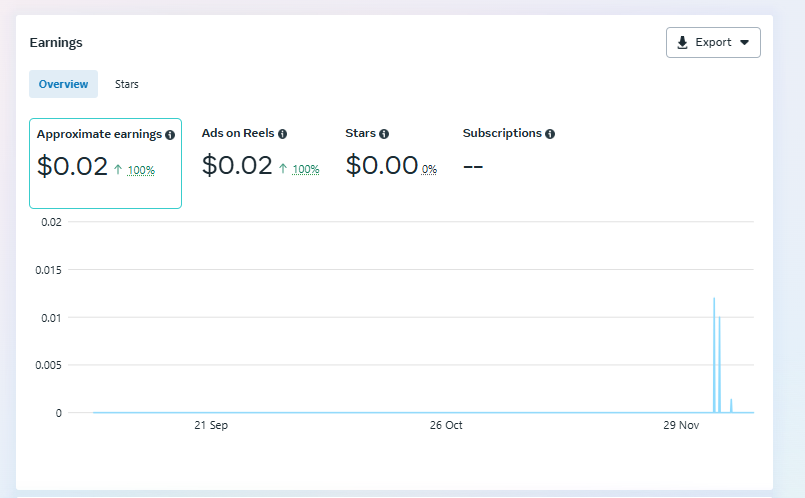Click the 0% change link for Stars

(x=429, y=170)
